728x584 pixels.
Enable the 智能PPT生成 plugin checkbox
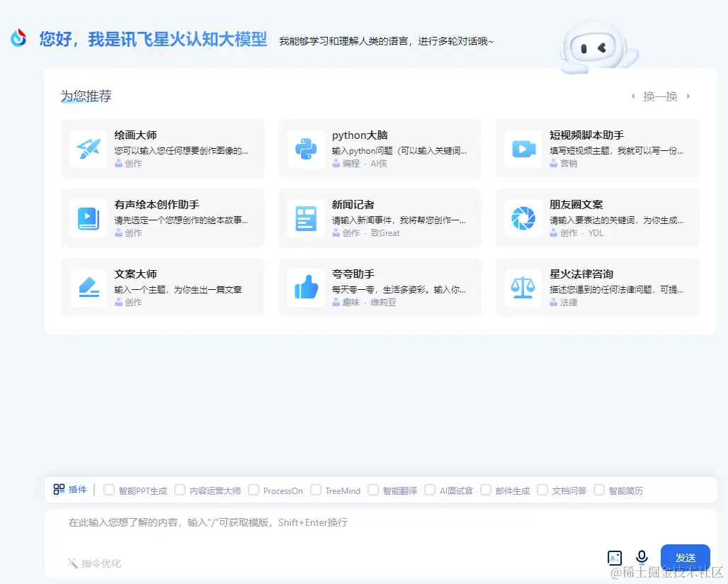pyautogui.click(x=109, y=490)
